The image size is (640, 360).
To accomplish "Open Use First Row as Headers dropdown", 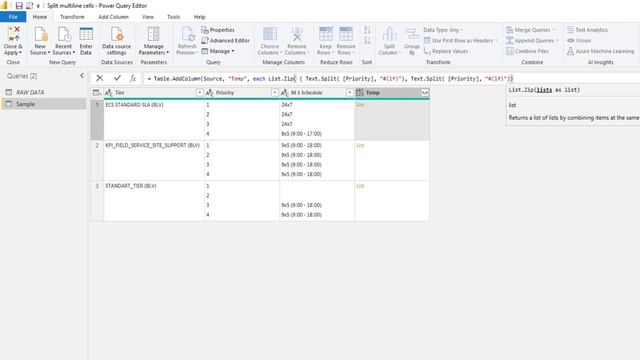I will 460,40.
